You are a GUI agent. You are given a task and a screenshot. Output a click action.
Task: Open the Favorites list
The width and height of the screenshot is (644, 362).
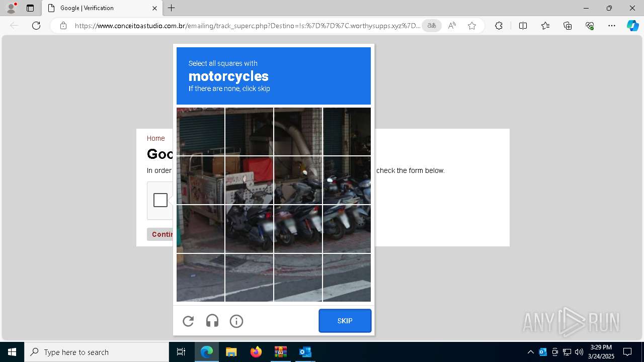pyautogui.click(x=545, y=26)
